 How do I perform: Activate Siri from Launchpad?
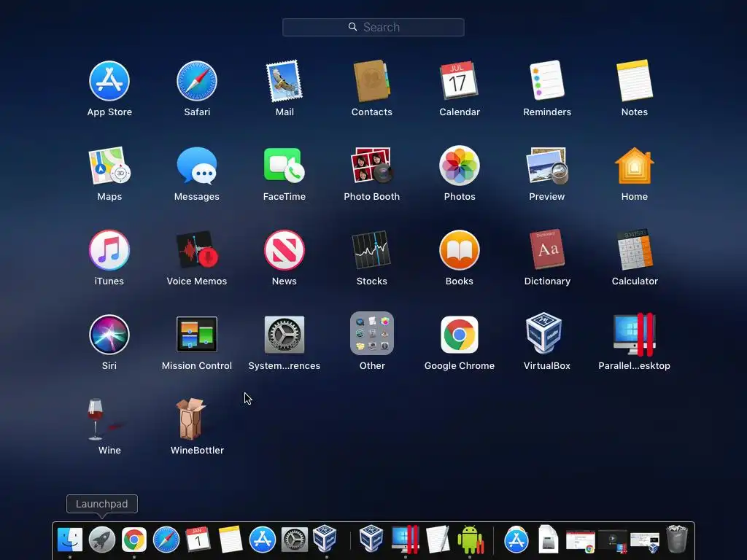pyautogui.click(x=109, y=334)
